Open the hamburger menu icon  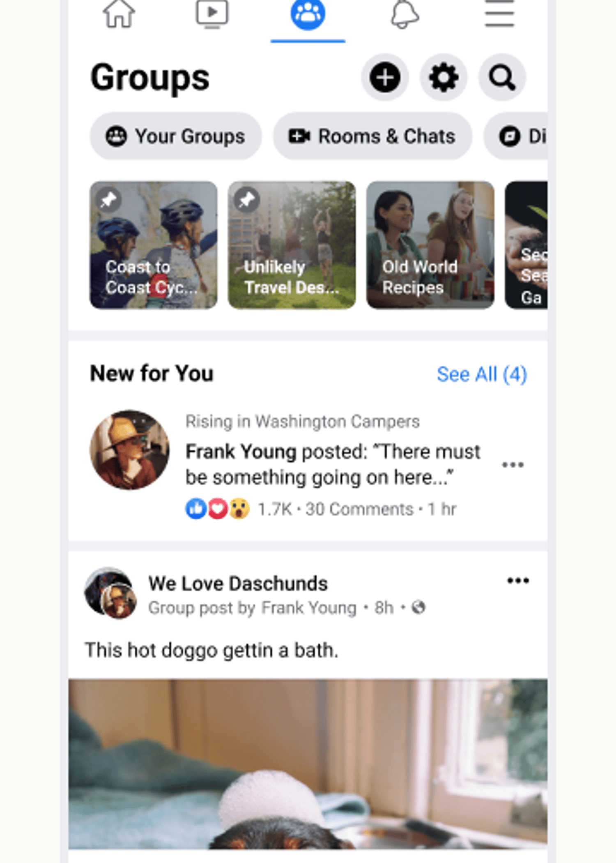click(x=499, y=14)
